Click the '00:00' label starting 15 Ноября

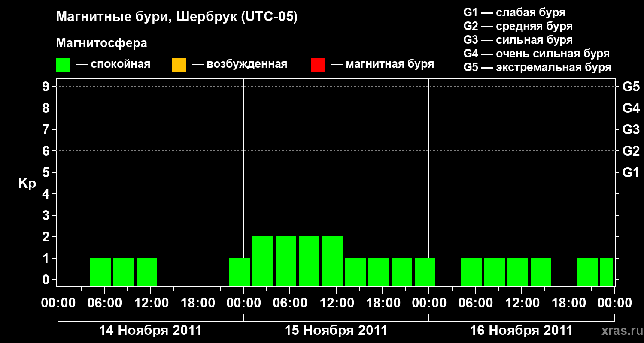[243, 303]
